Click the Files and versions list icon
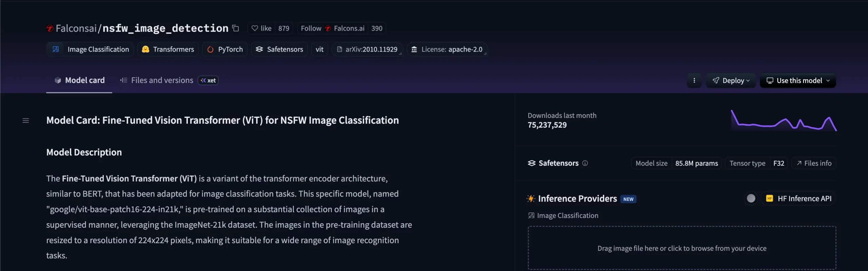The height and width of the screenshot is (271, 868). (124, 80)
